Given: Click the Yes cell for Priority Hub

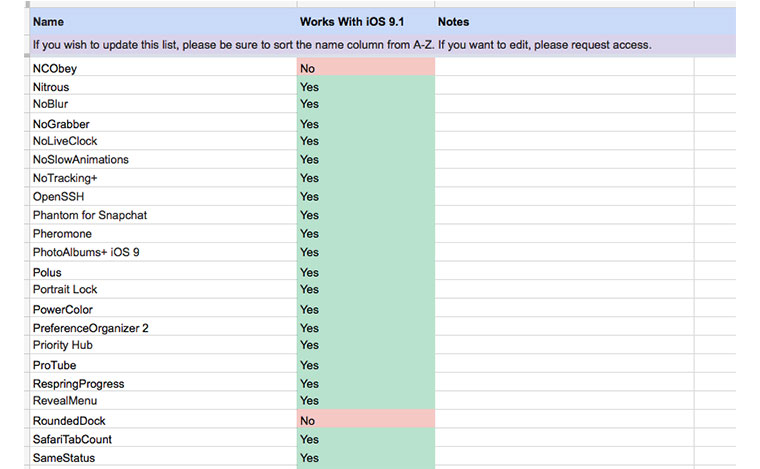Looking at the screenshot, I should 366,345.
